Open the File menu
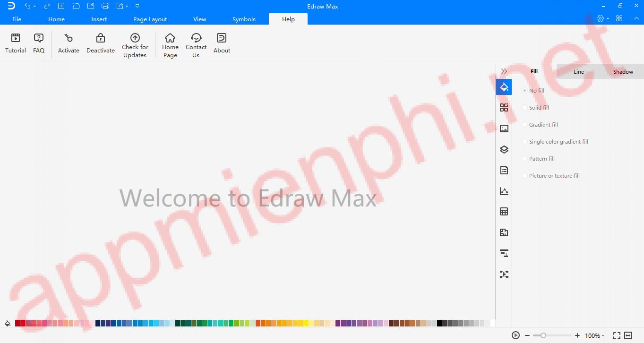The width and height of the screenshot is (644, 343). (x=17, y=19)
